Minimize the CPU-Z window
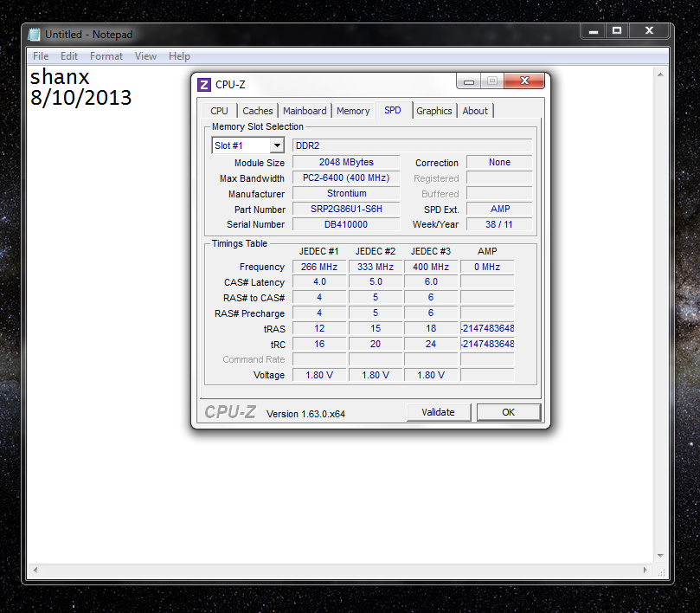Viewport: 700px width, 613px height. pos(468,81)
